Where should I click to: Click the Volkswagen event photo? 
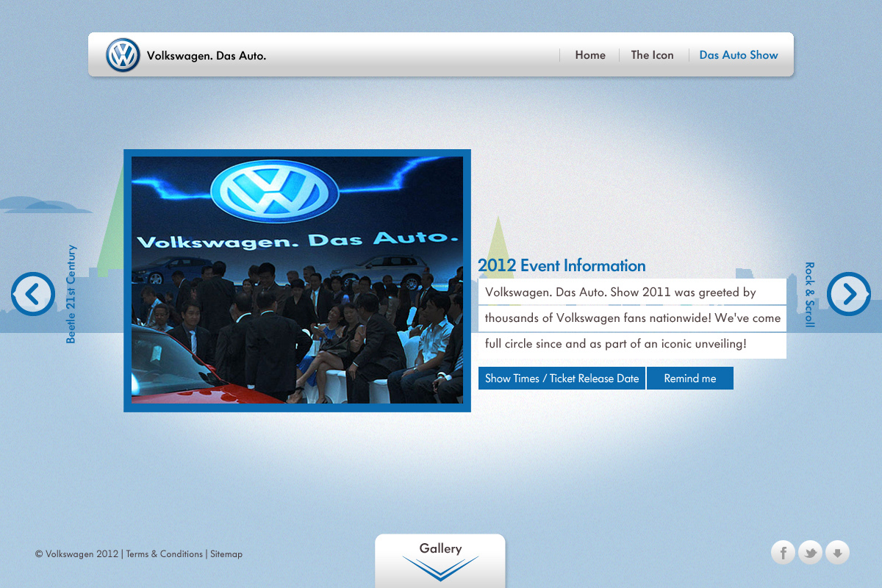click(297, 281)
